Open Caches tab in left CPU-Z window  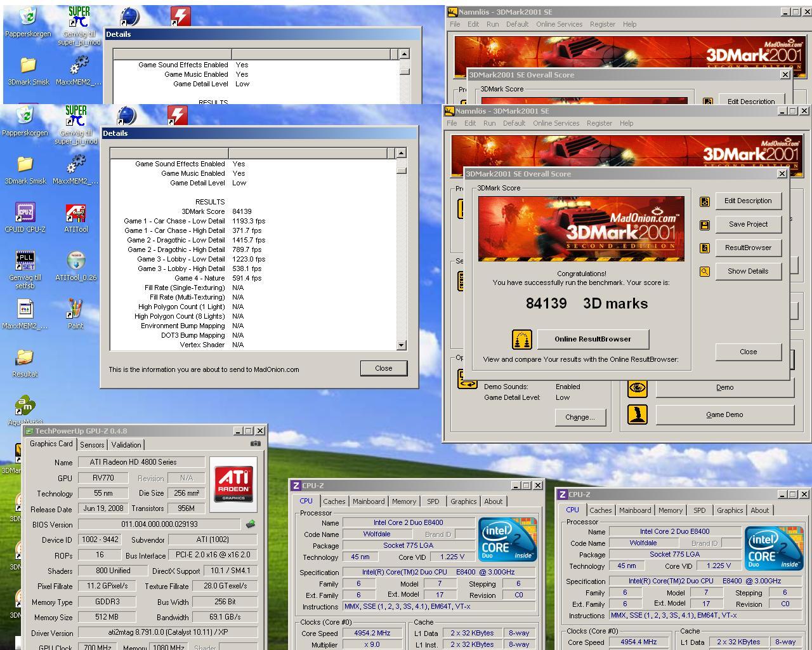point(334,501)
